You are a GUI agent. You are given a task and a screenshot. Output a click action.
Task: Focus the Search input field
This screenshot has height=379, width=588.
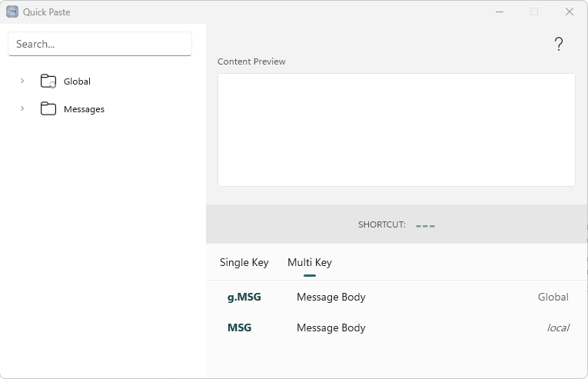[100, 44]
